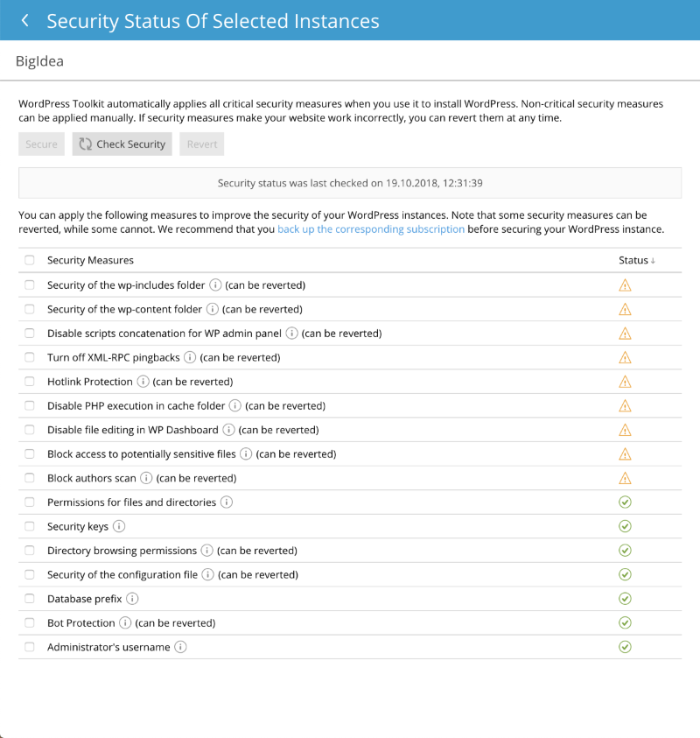Open info icon next to Database prefix
700x738 pixels.
coord(132,599)
